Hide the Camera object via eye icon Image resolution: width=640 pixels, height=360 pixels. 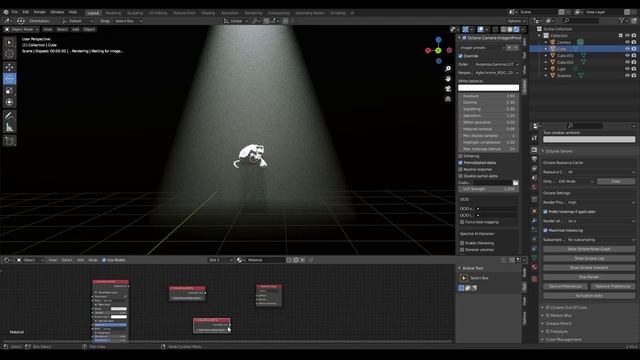click(x=627, y=42)
